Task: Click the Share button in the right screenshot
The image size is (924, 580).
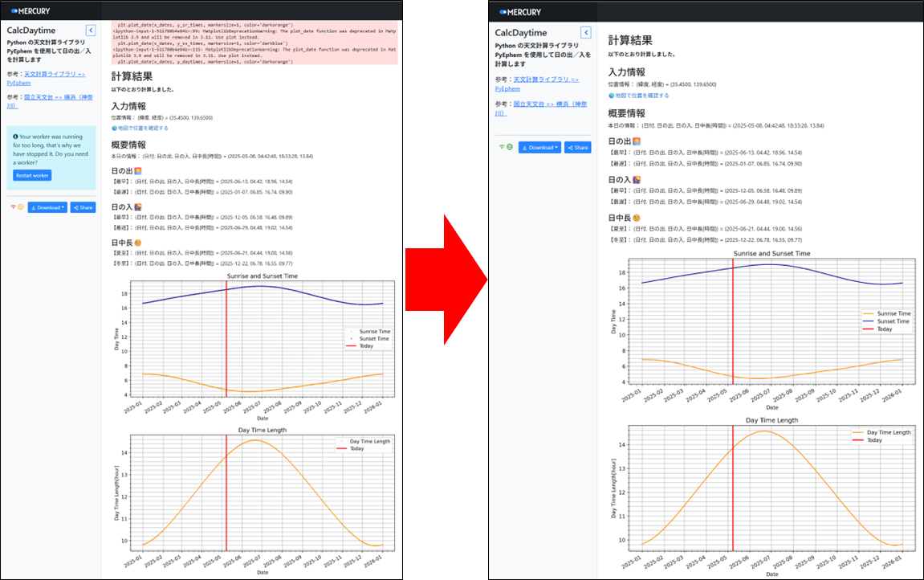Action: (578, 147)
